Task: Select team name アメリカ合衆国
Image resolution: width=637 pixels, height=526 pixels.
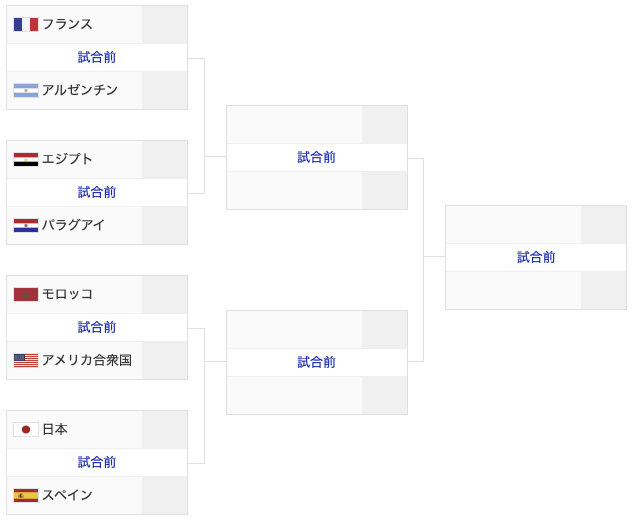Action: [87, 360]
